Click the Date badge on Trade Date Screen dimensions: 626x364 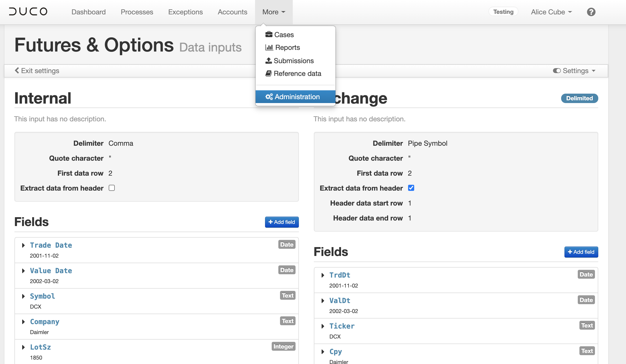click(287, 244)
